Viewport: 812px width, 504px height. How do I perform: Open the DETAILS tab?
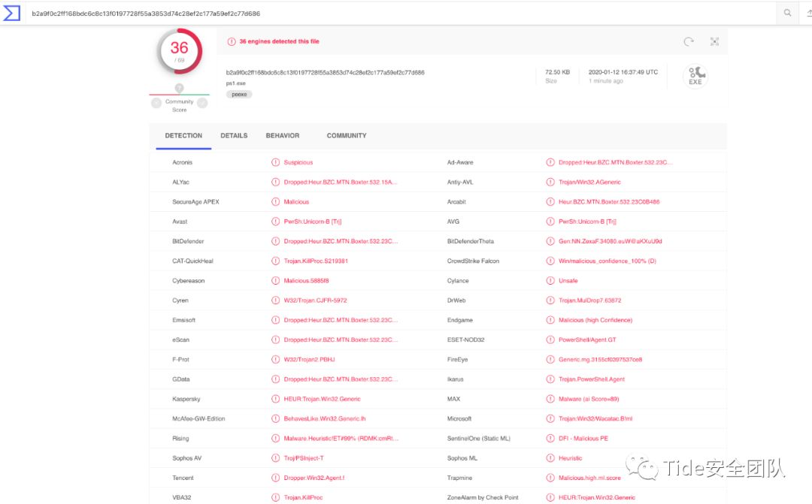[234, 135]
